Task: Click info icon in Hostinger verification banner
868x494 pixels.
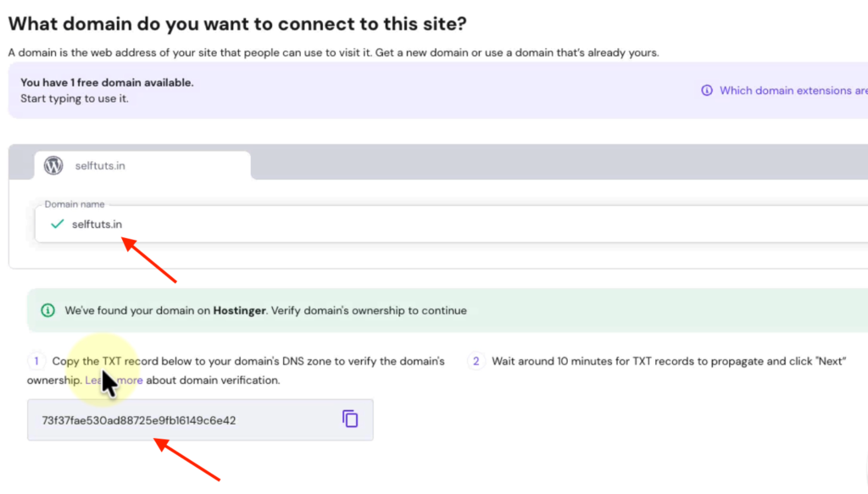Action: (47, 310)
